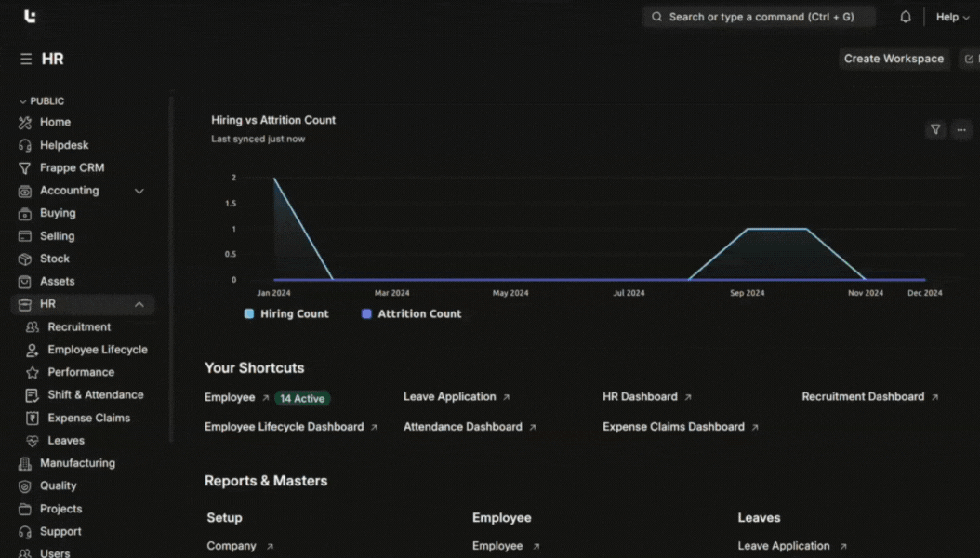
Task: Collapse the HR sidebar chevron
Action: (139, 305)
